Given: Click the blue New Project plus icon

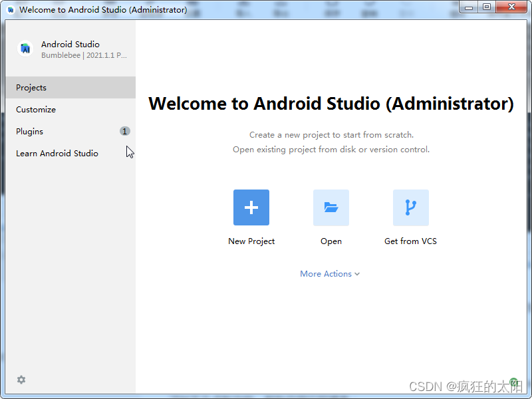Looking at the screenshot, I should tap(251, 207).
